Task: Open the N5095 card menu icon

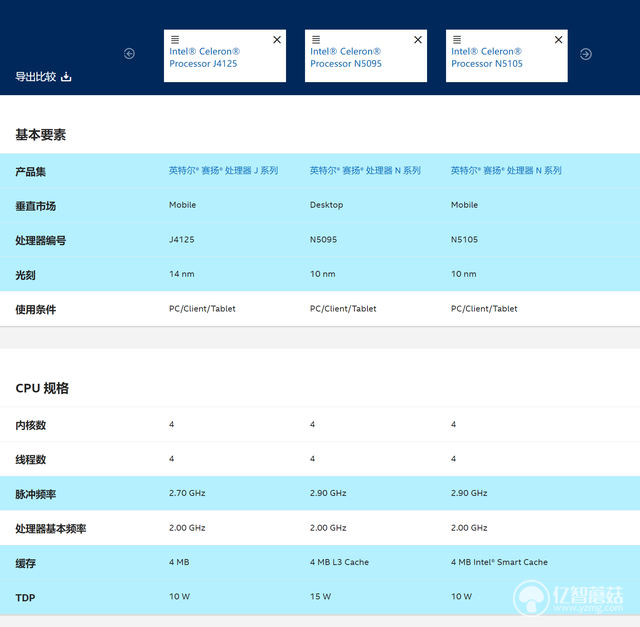Action: coord(316,40)
